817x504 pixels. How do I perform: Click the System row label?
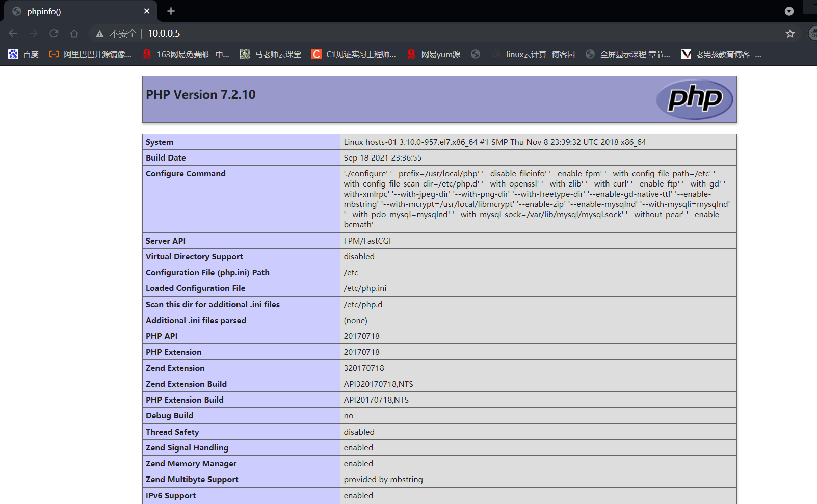pos(160,142)
